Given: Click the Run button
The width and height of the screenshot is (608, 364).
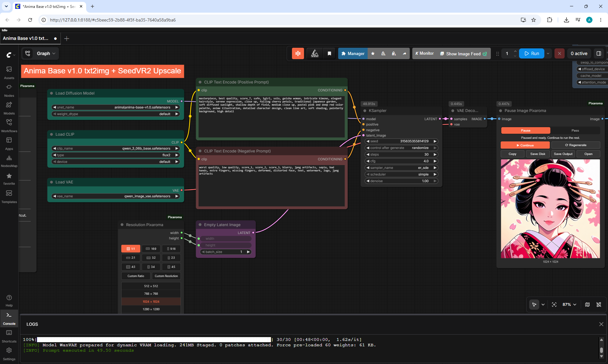Looking at the screenshot, I should point(532,53).
